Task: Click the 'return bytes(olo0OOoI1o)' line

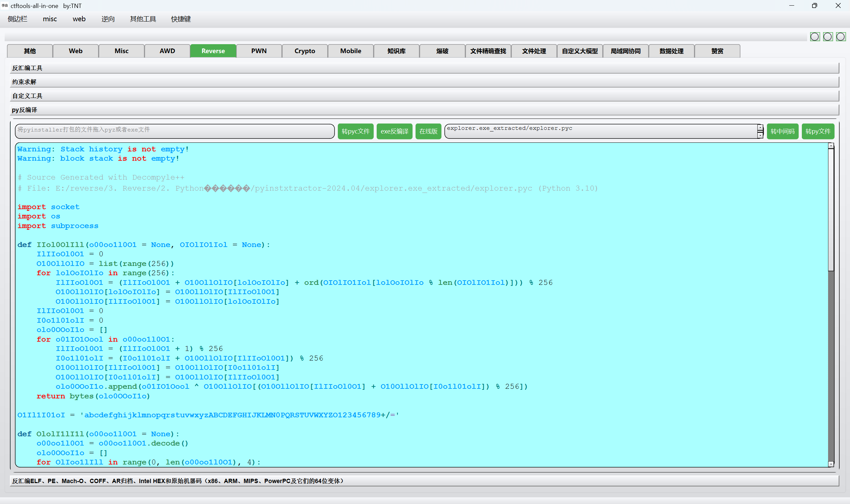Action: [x=93, y=396]
